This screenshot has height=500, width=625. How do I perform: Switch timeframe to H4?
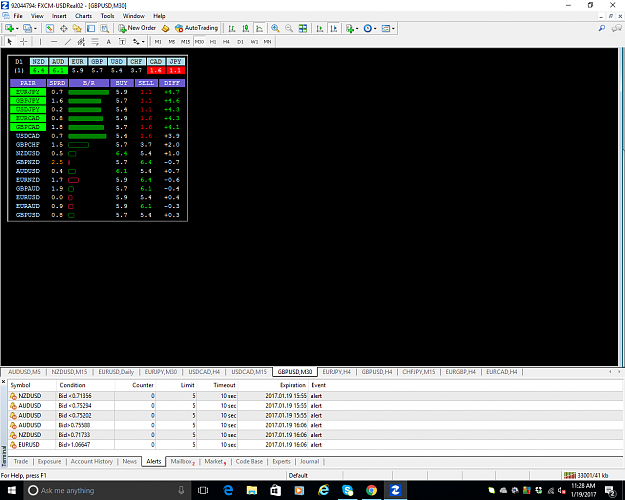(x=226, y=41)
